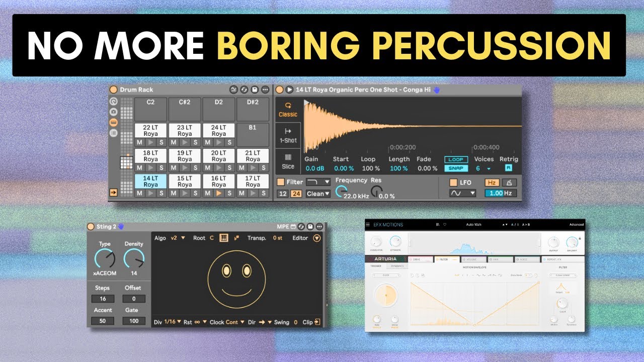Open the Div 1/16 dropdown
Image resolution: width=644 pixels, height=362 pixels.
pyautogui.click(x=173, y=322)
